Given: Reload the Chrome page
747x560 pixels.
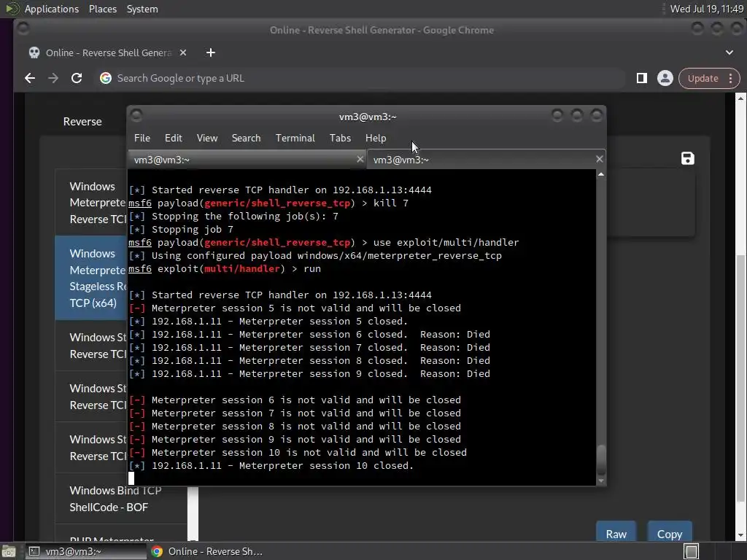Looking at the screenshot, I should (x=77, y=78).
